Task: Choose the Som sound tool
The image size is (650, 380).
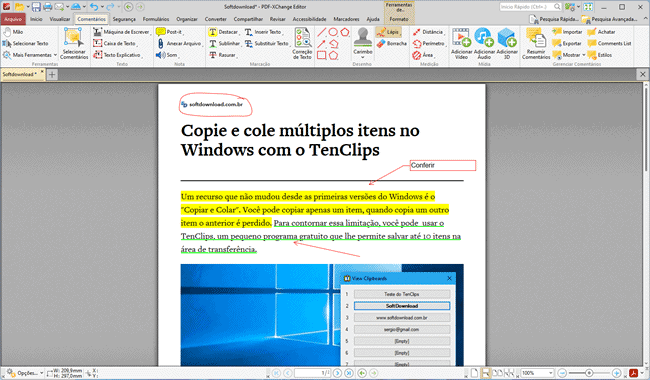Action: 167,55
